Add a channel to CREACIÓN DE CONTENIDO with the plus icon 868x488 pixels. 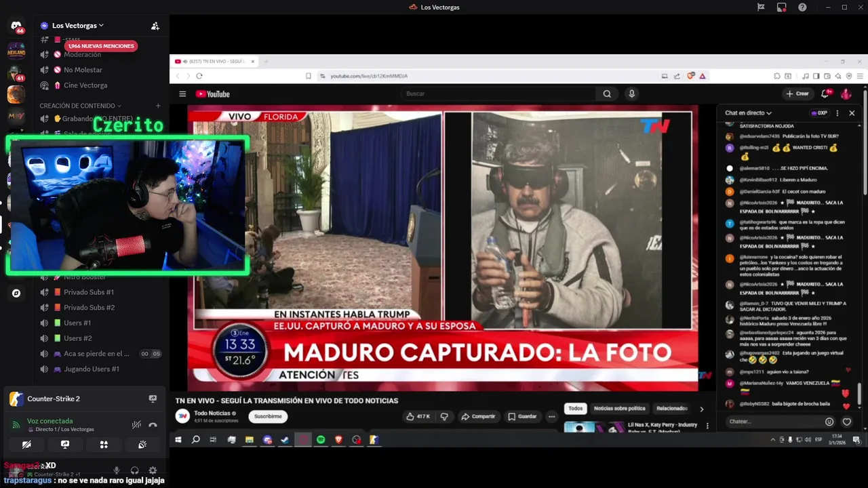coord(158,106)
